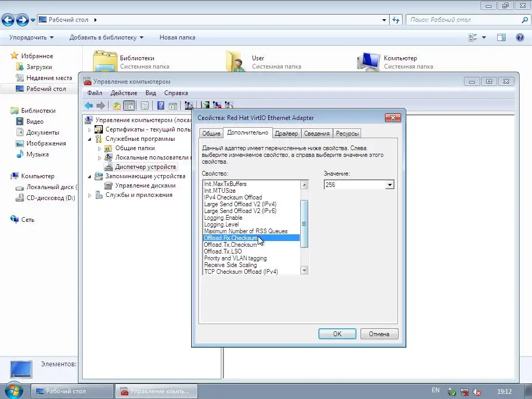Click the blue Back arrow in Computer Management toolbar
532x399 pixels.
coord(89,105)
